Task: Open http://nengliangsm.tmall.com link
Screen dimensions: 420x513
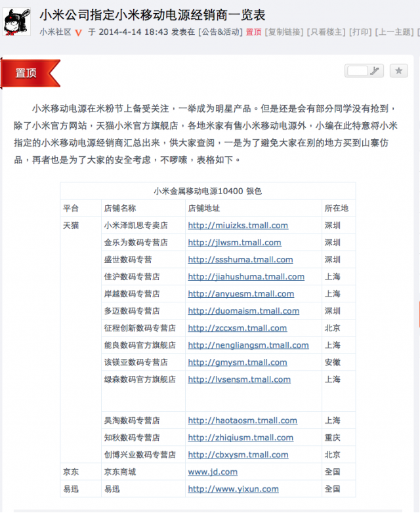Action: tap(248, 345)
